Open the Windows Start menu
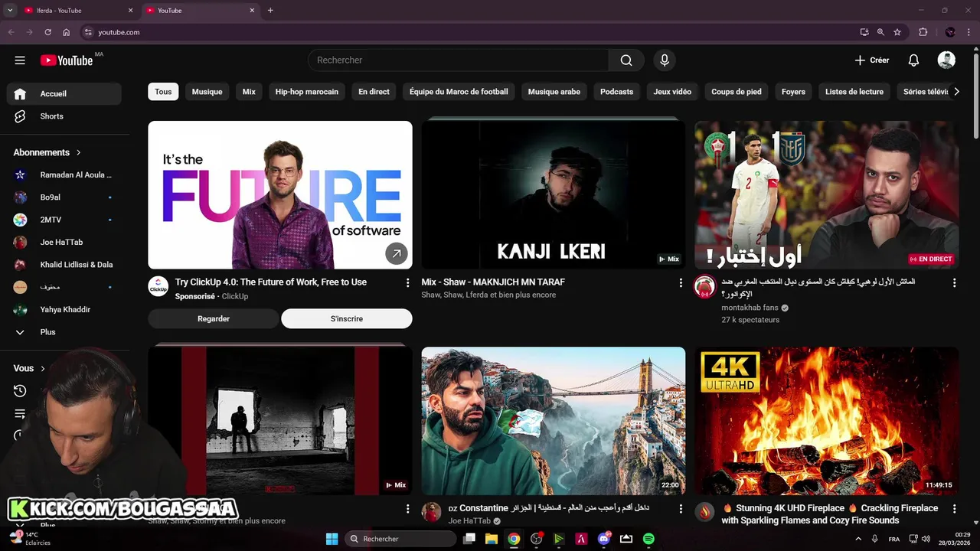The height and width of the screenshot is (551, 980). (x=332, y=539)
